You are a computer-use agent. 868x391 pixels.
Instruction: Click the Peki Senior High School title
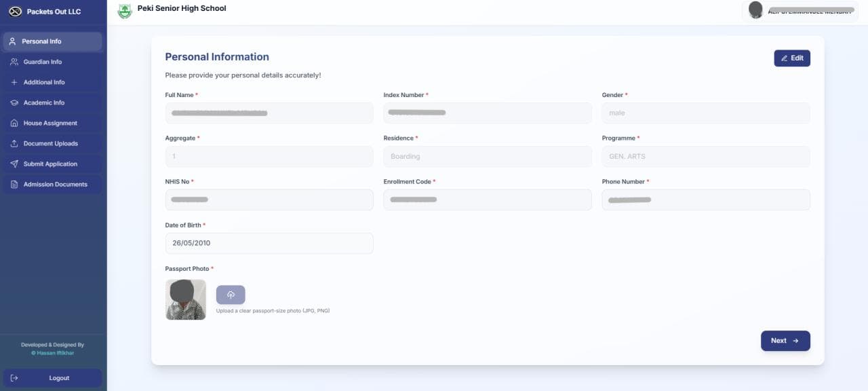(x=182, y=9)
